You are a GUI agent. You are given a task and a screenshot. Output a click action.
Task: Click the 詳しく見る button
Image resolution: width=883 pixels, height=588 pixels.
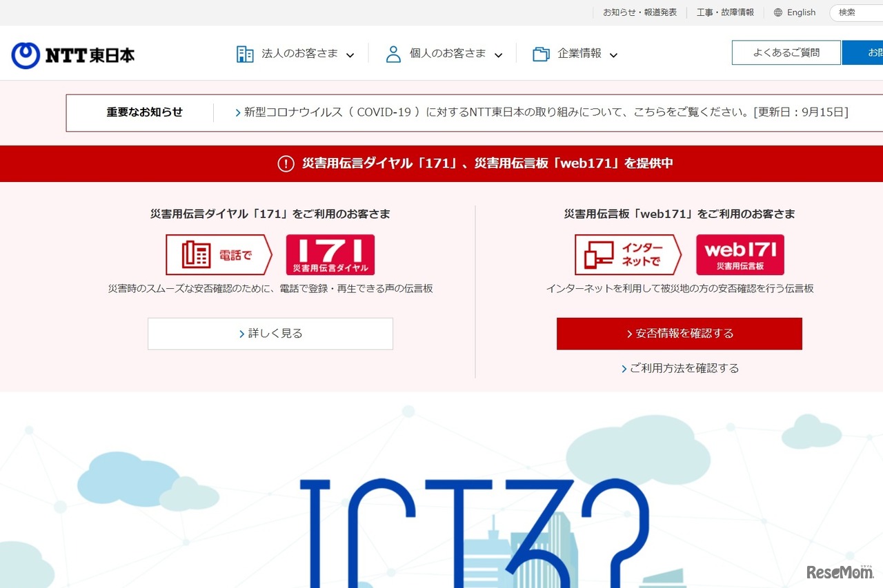pyautogui.click(x=270, y=334)
